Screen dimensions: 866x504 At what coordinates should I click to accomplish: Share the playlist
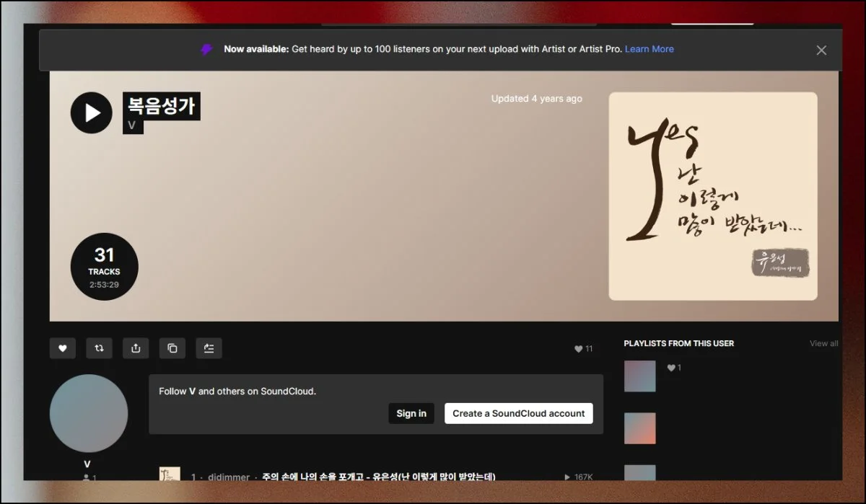click(136, 348)
